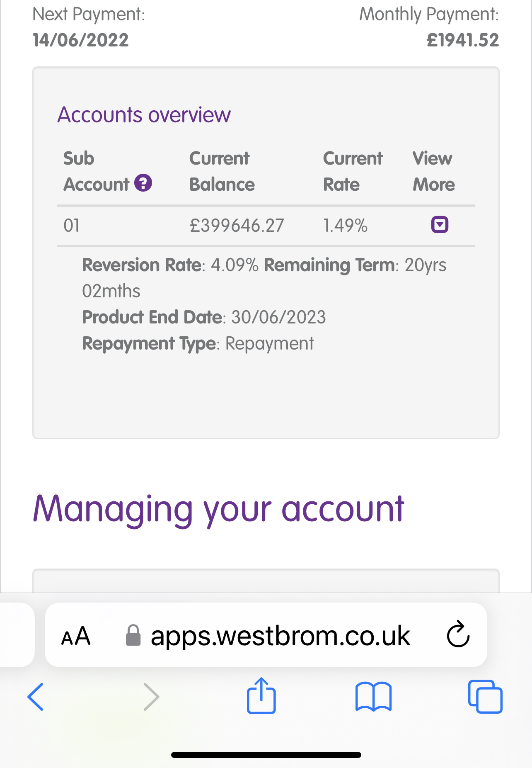Tap the home indicator bar at bottom
This screenshot has height=768, width=532.
[x=266, y=755]
